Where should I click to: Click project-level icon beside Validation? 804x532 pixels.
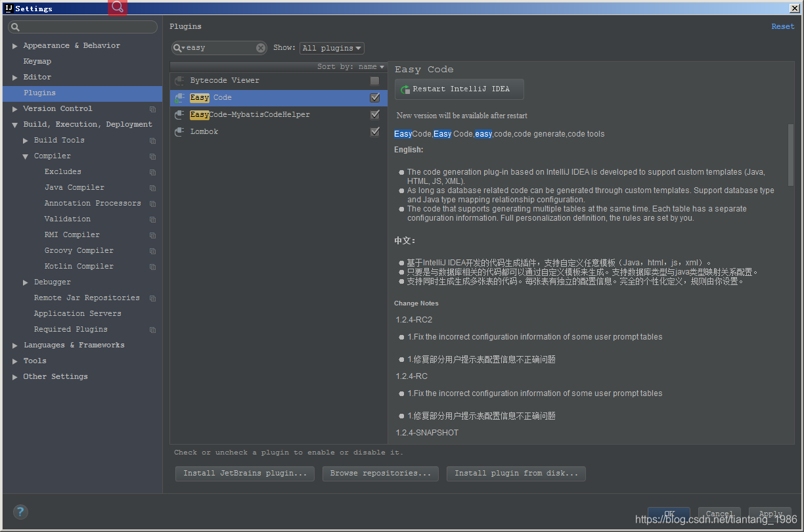pos(152,219)
